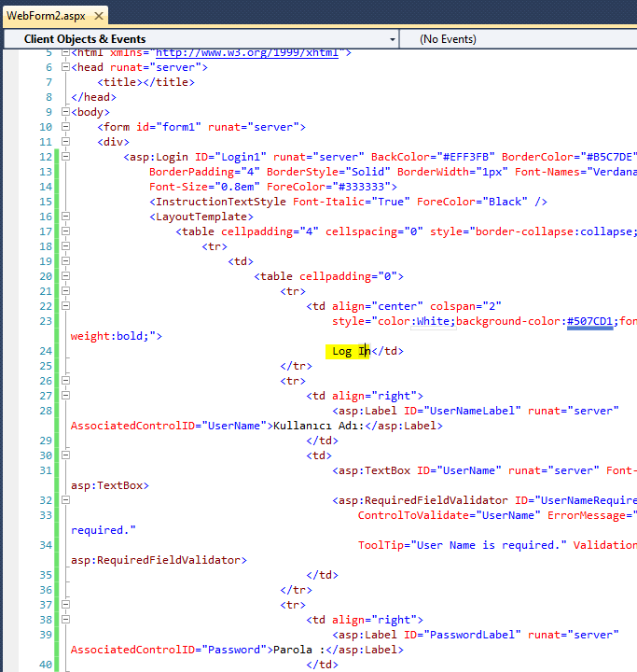Screen dimensions: 637x672
Task: Close the WebForm2.aspx tab
Action: (x=99, y=16)
